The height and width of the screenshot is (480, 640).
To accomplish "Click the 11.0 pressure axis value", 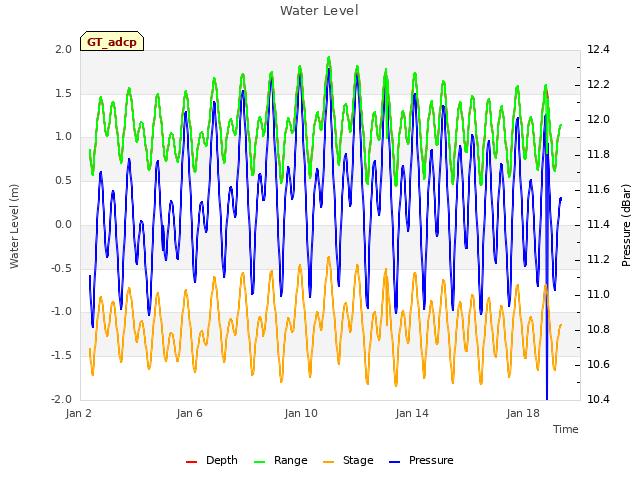I will coord(598,295).
